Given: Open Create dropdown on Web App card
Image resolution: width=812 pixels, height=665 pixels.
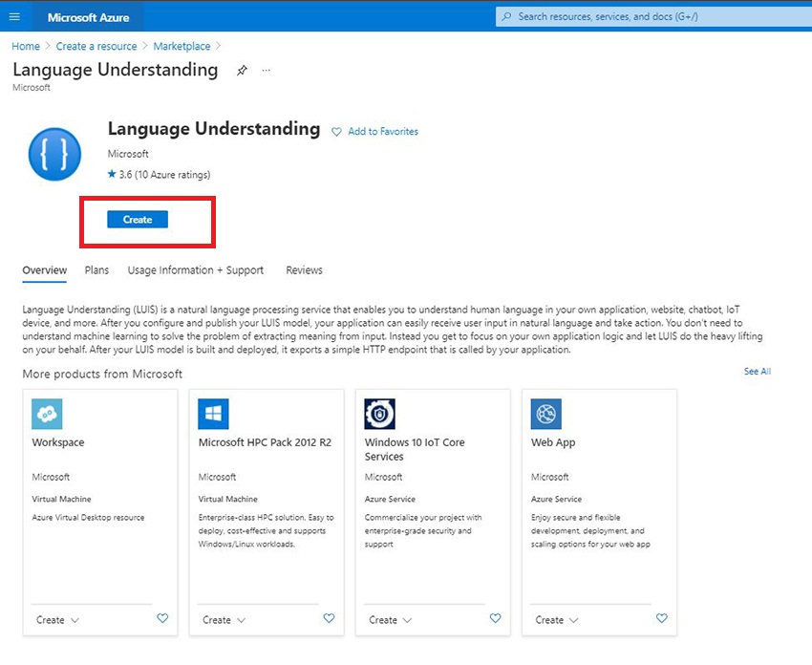Looking at the screenshot, I should point(556,620).
